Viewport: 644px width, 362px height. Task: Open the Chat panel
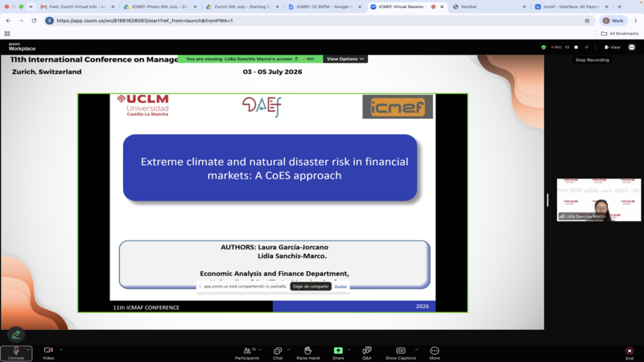(x=278, y=353)
